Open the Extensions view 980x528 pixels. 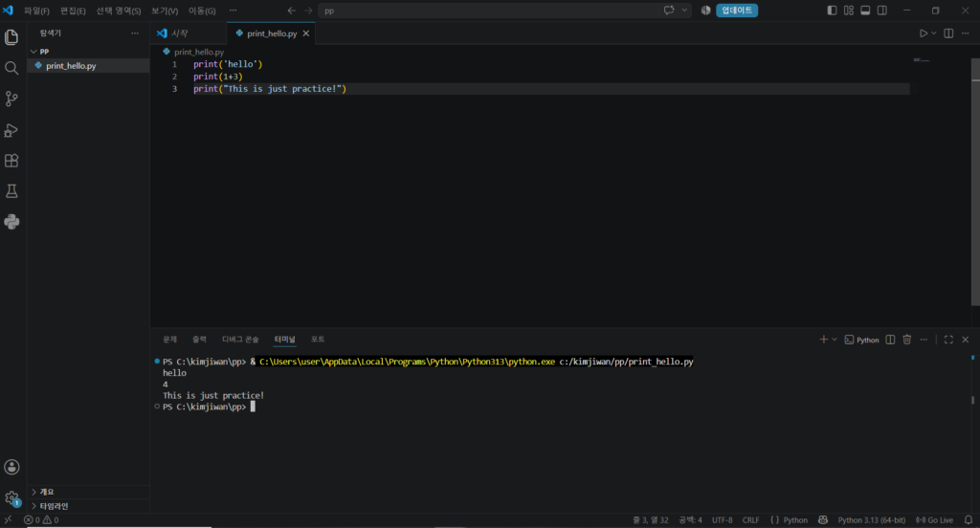pyautogui.click(x=11, y=161)
